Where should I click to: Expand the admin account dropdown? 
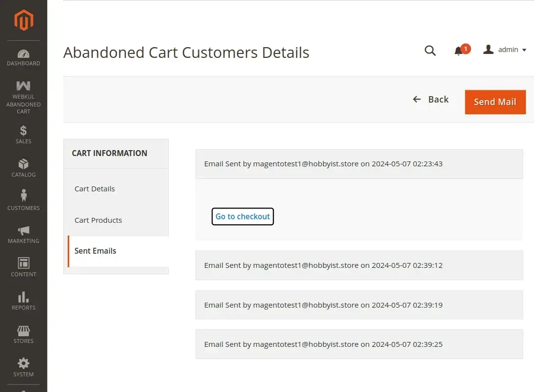tap(505, 50)
